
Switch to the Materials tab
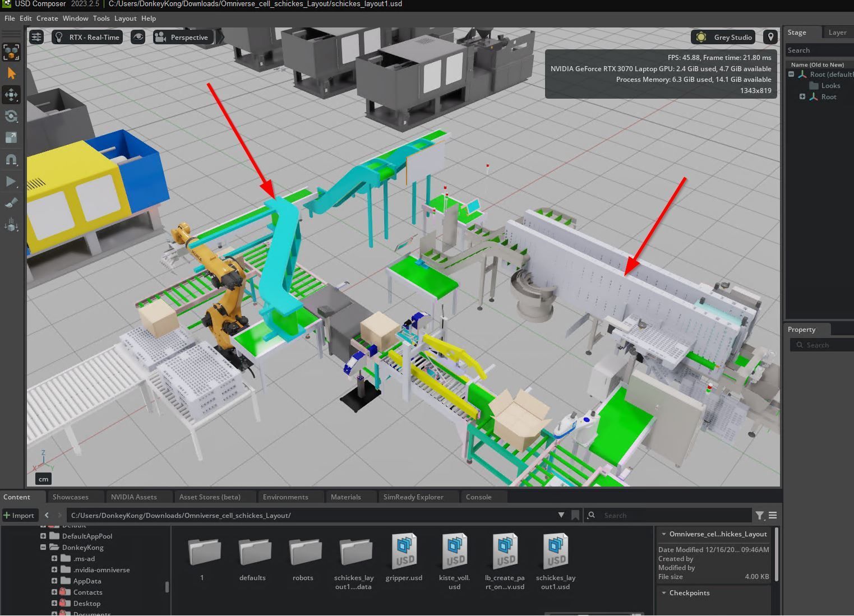coord(351,497)
